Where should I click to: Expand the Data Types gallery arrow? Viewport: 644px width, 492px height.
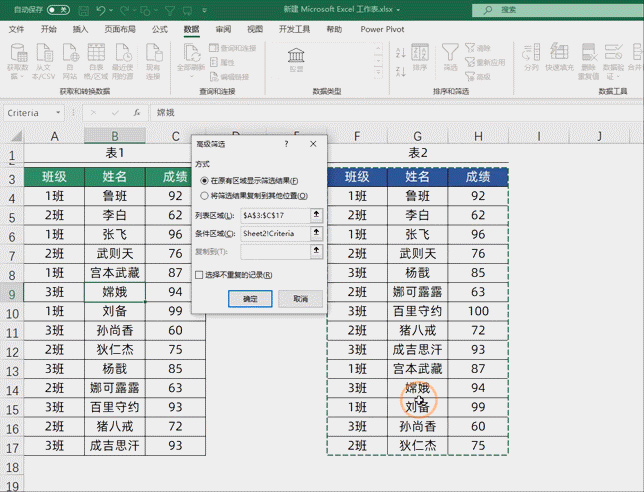point(378,73)
